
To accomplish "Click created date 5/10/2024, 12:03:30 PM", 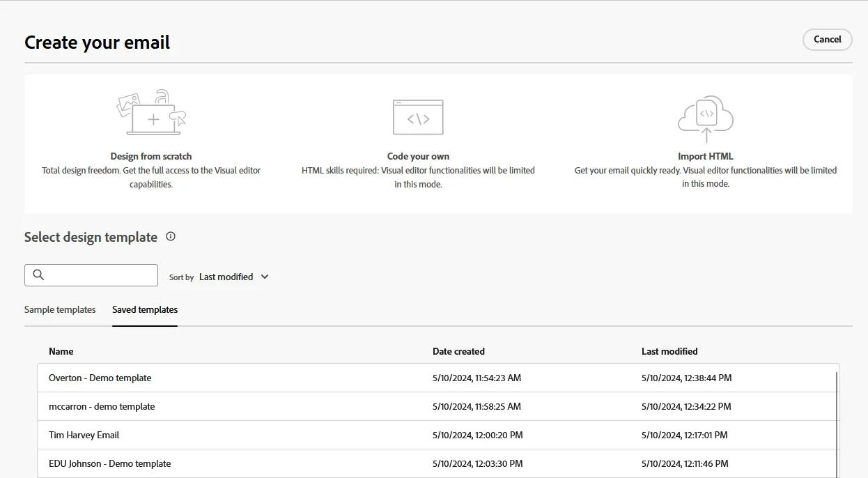I will [477, 464].
